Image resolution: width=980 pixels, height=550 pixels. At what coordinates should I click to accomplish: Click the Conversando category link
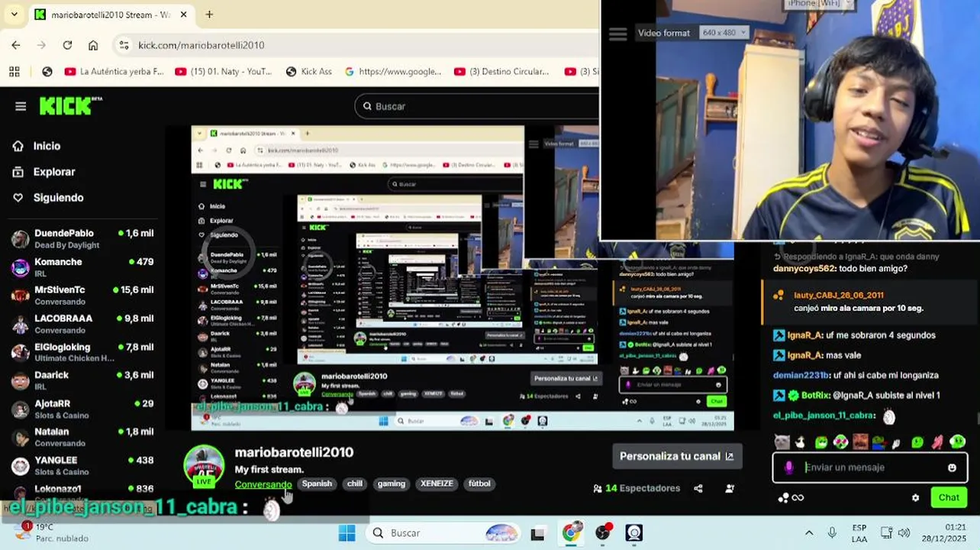click(x=263, y=484)
